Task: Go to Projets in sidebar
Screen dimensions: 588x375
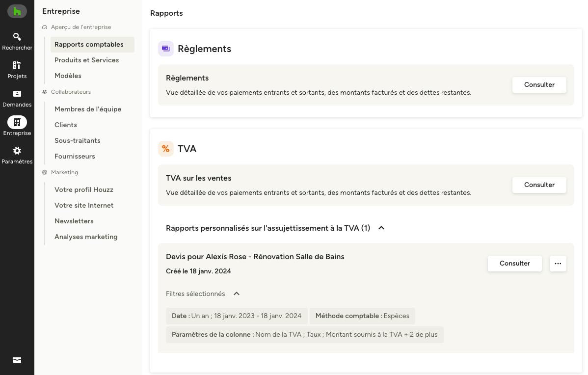Action: tap(17, 65)
